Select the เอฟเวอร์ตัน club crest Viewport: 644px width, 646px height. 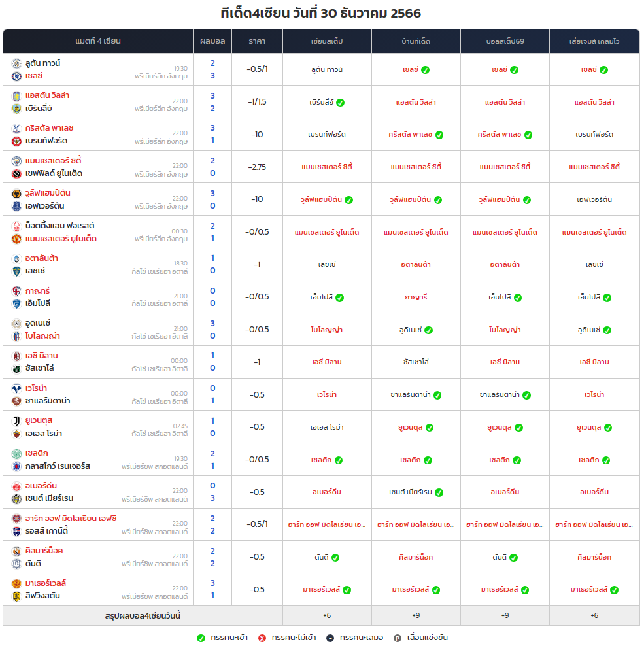16,206
